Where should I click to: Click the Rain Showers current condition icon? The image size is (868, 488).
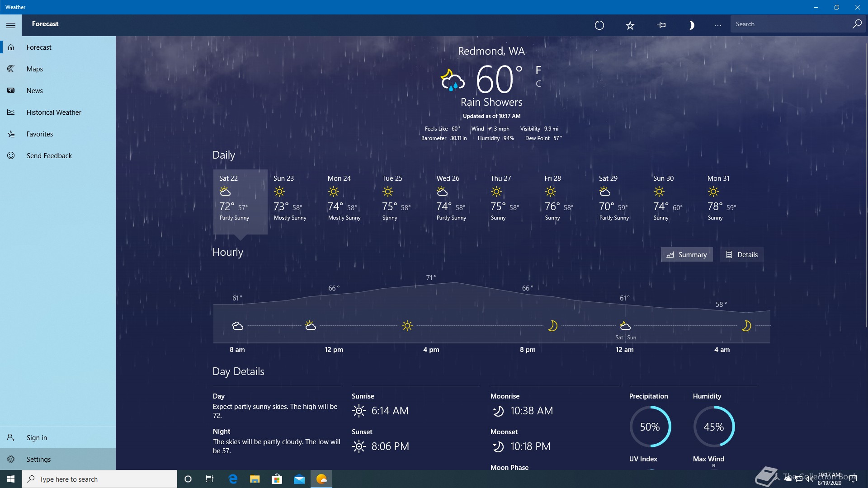click(453, 80)
